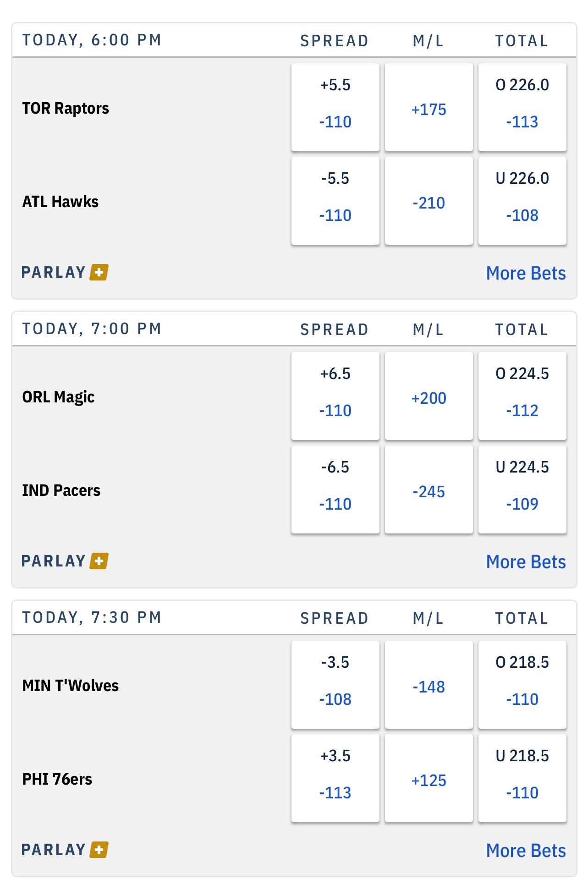588x885 pixels.
Task: Choose Under 226.0 total bet
Action: pos(522,201)
